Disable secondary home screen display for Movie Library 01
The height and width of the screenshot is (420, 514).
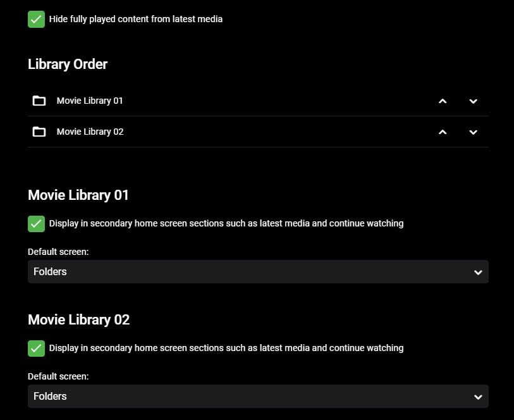coord(36,223)
